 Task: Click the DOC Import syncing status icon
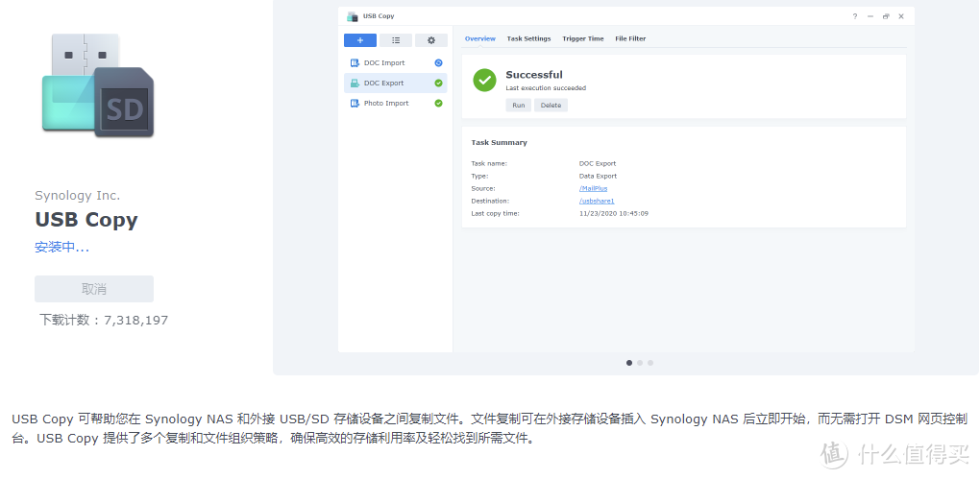click(x=438, y=63)
